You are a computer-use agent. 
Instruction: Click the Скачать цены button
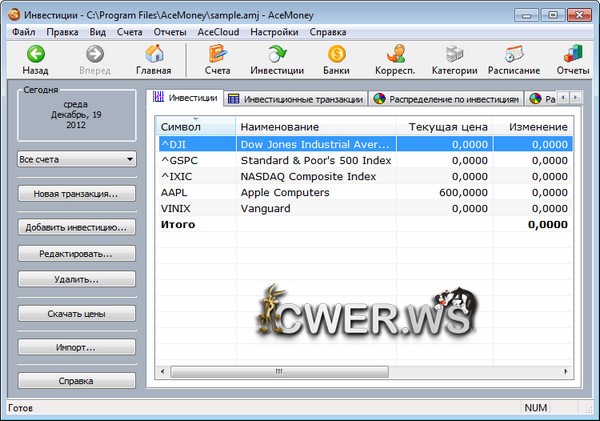77,314
